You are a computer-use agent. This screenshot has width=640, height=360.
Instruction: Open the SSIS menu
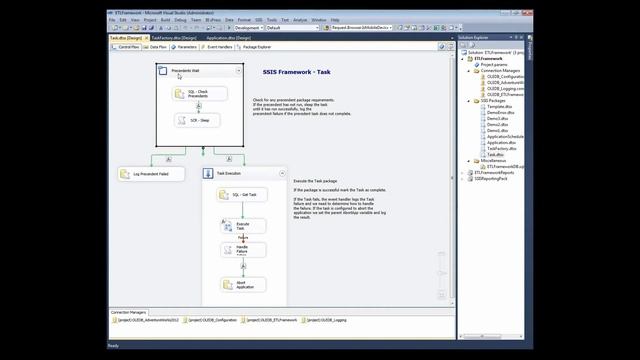[259, 20]
